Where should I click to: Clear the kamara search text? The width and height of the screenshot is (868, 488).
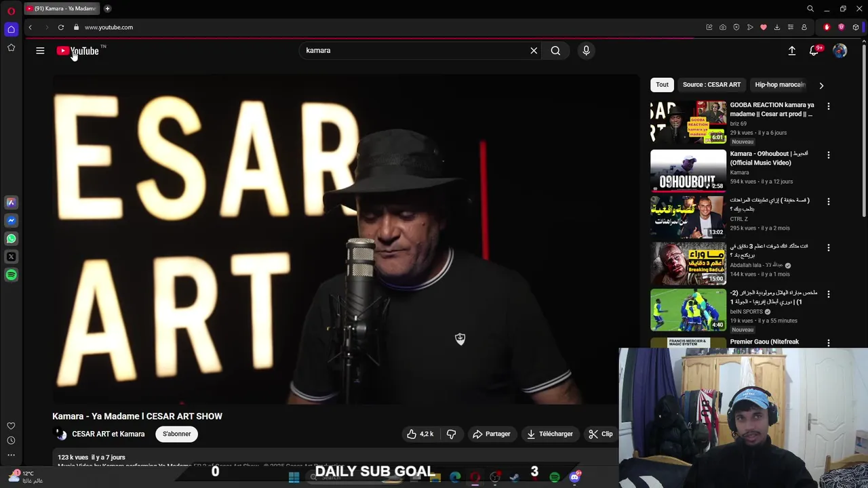[x=534, y=51]
